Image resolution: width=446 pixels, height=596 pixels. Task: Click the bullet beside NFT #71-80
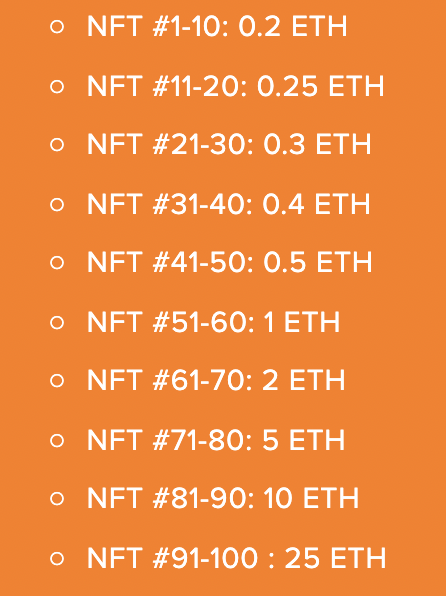tap(57, 441)
